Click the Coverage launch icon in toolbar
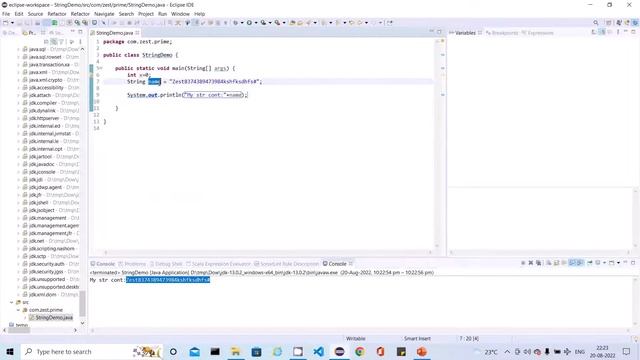 [x=263, y=23]
